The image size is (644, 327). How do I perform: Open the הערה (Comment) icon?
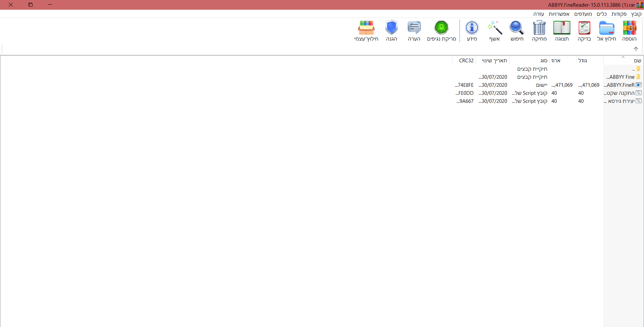click(x=414, y=31)
